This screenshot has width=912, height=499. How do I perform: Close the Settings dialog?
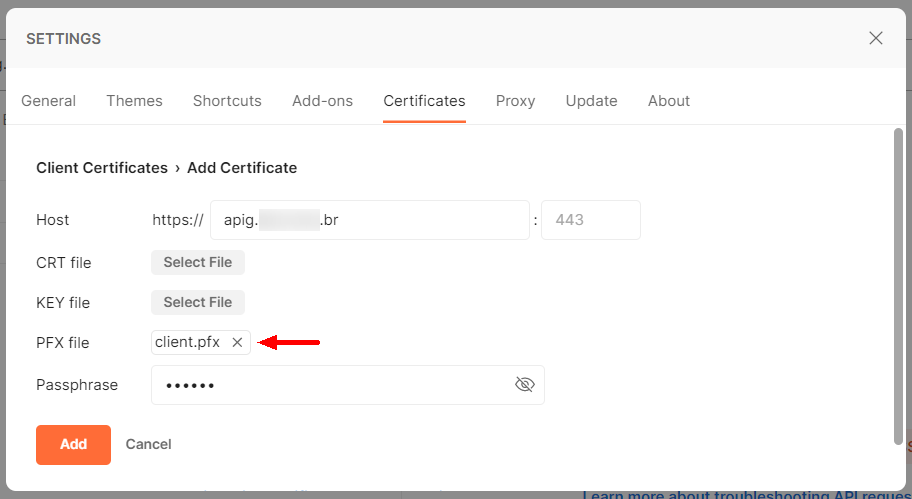876,38
